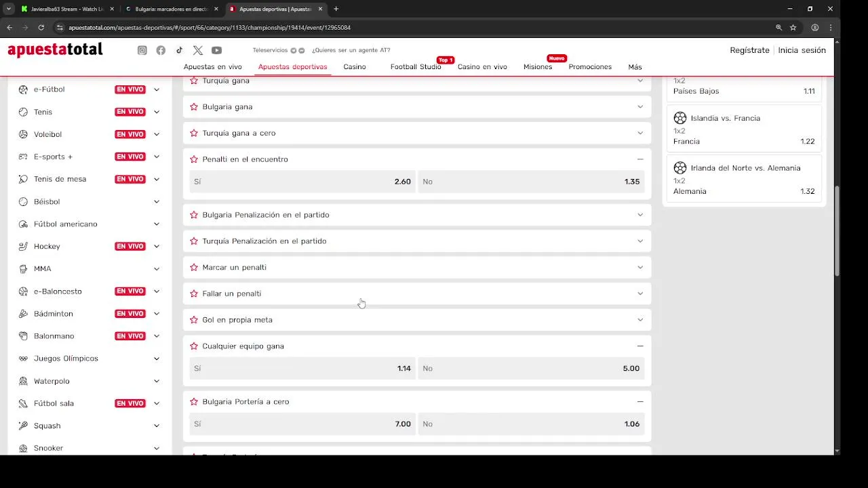This screenshot has height=488, width=868.
Task: Click Irlanda del Norte vs. Alemania ball icon
Action: [x=680, y=167]
